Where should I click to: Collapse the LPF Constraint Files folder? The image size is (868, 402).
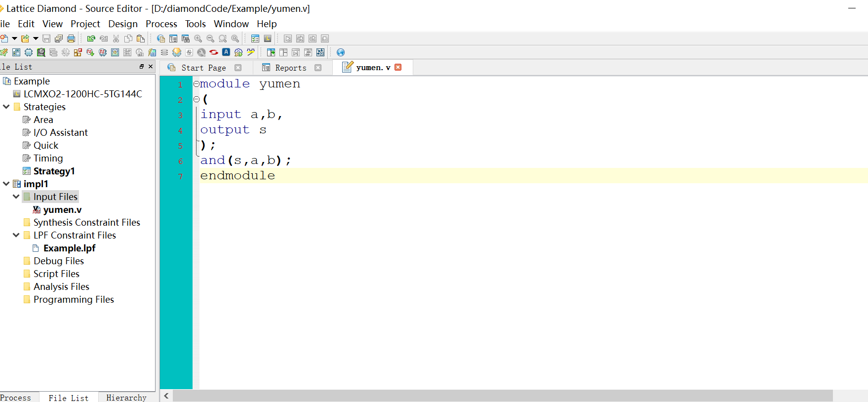(16, 235)
